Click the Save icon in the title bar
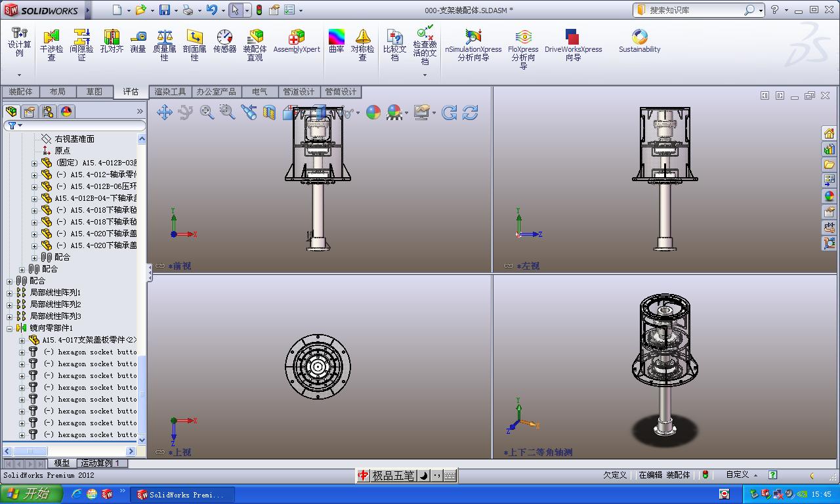 (x=165, y=10)
